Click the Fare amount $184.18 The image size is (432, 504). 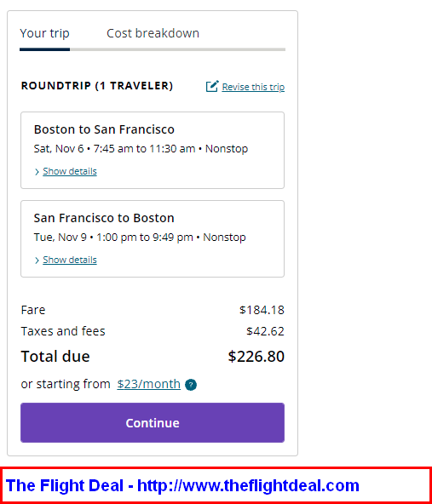(262, 310)
